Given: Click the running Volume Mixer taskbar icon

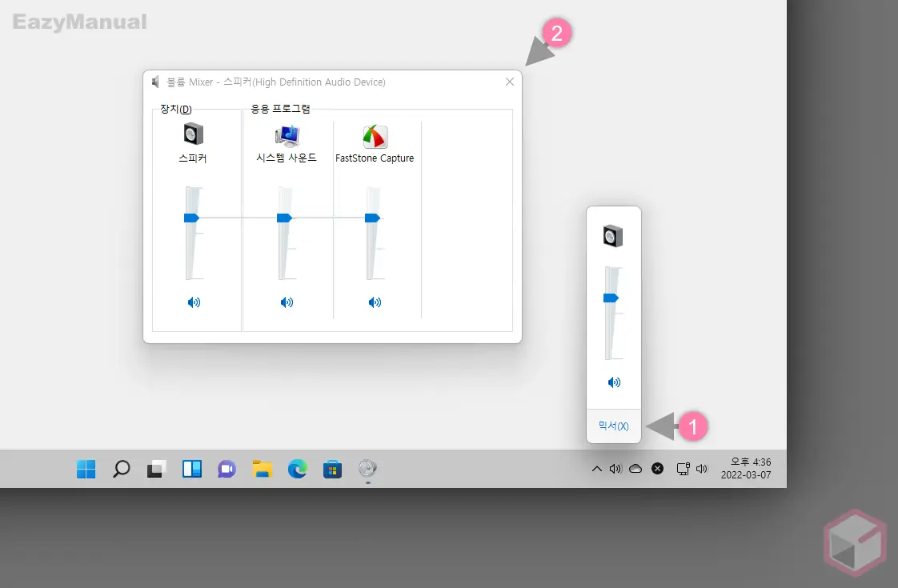Looking at the screenshot, I should (367, 469).
